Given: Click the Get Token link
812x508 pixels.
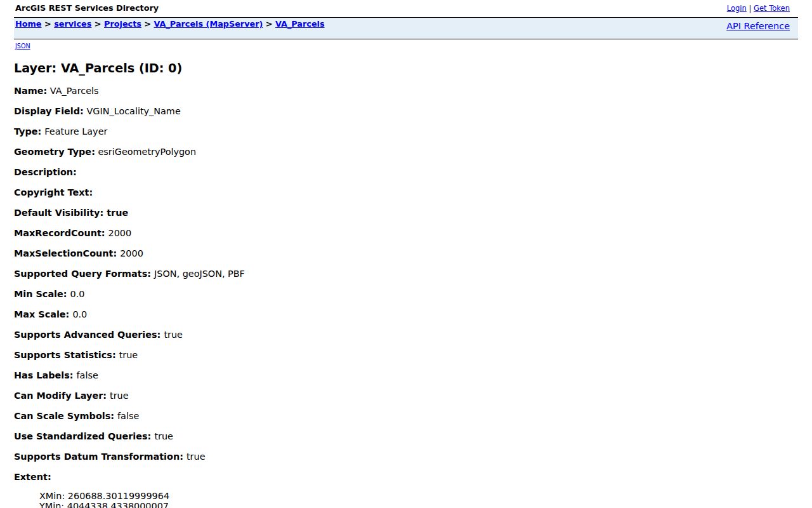Looking at the screenshot, I should tap(771, 8).
